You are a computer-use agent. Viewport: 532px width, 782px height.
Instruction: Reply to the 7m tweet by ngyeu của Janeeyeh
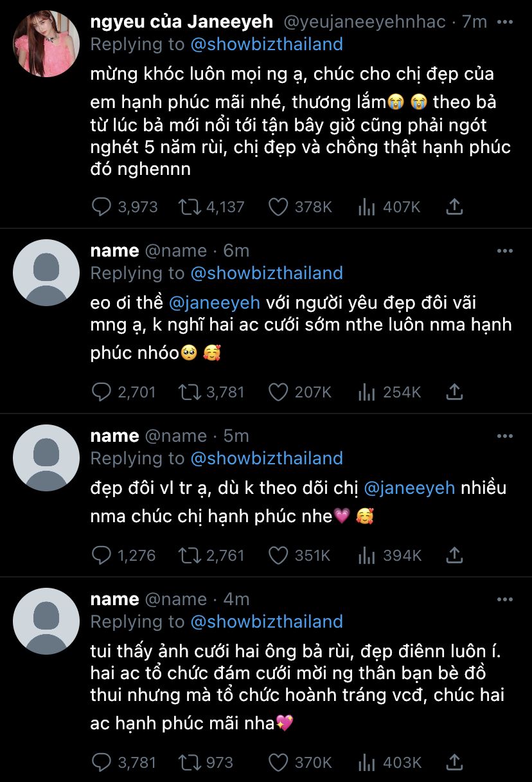[102, 207]
